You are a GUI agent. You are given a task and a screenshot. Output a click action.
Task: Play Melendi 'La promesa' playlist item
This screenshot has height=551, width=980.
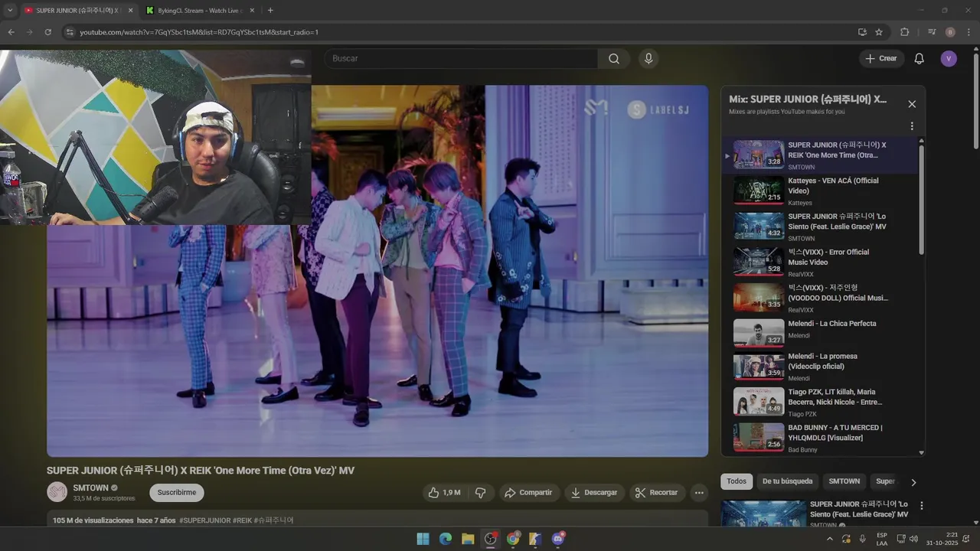click(819, 367)
